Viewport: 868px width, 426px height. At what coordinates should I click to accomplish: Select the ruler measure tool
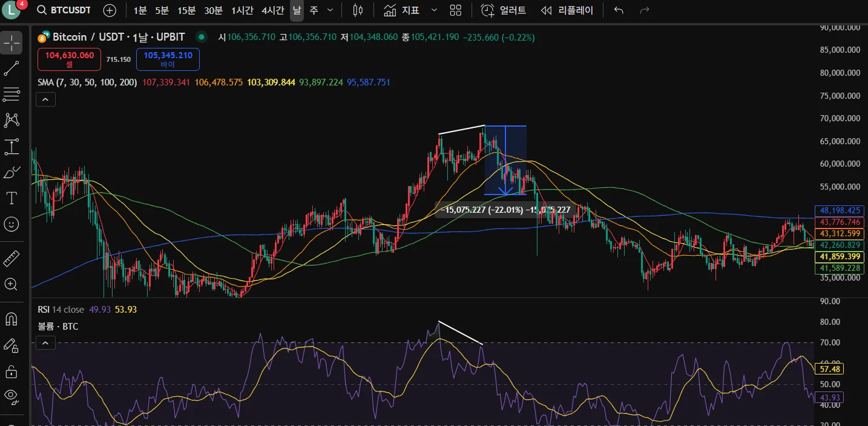(x=12, y=259)
